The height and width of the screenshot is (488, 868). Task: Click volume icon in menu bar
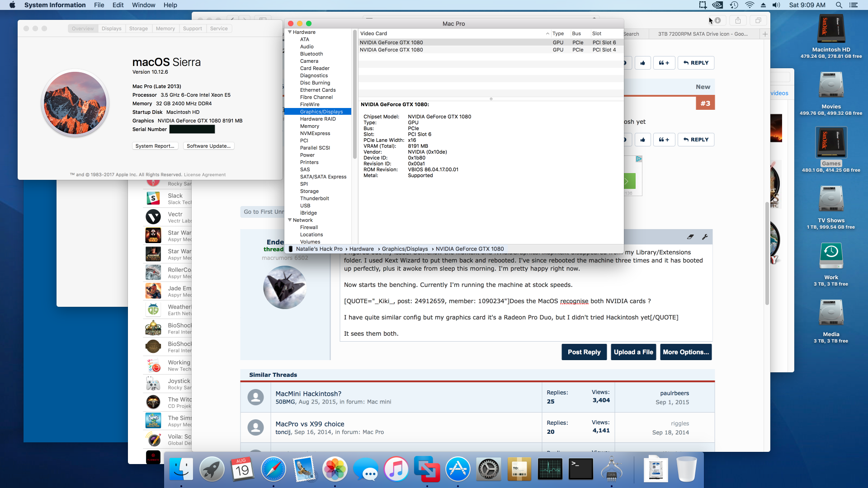coord(777,5)
